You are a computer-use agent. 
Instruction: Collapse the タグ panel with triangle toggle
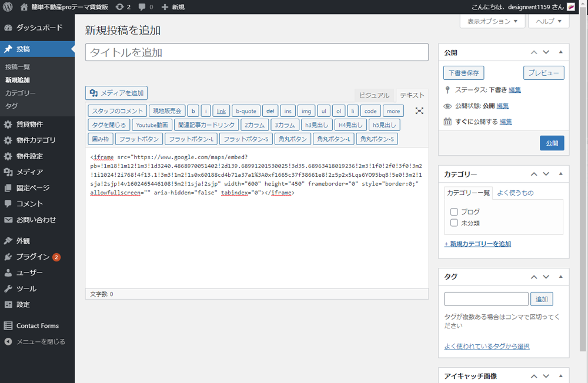coord(560,277)
